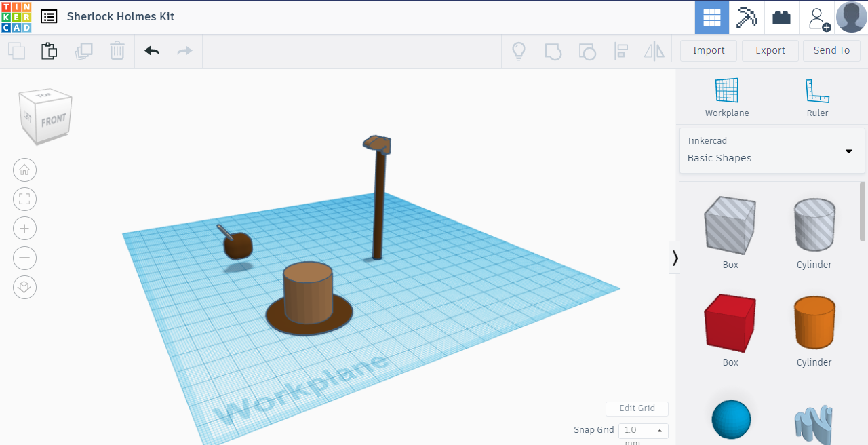Click the Copy icon in toolbar
Image resolution: width=868 pixels, height=445 pixels.
16,51
